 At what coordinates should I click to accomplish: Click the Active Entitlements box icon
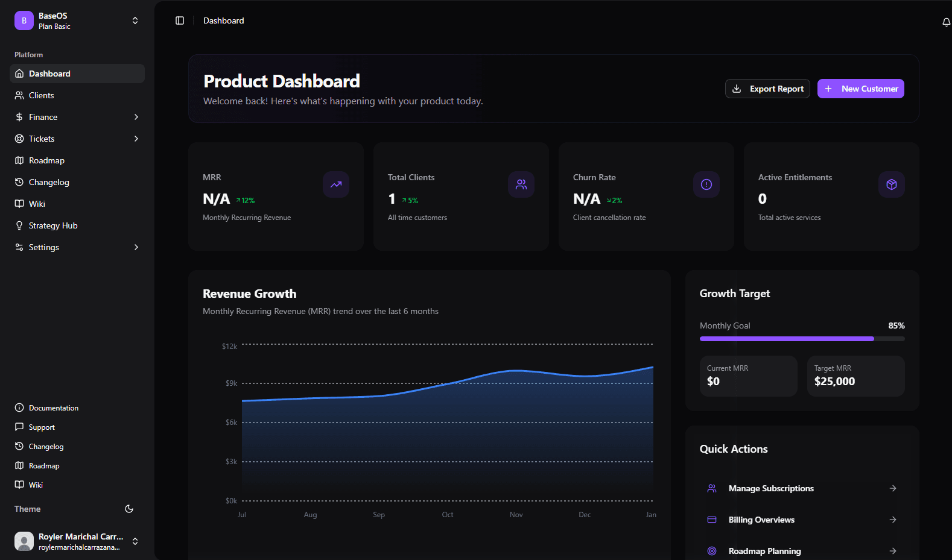(892, 184)
